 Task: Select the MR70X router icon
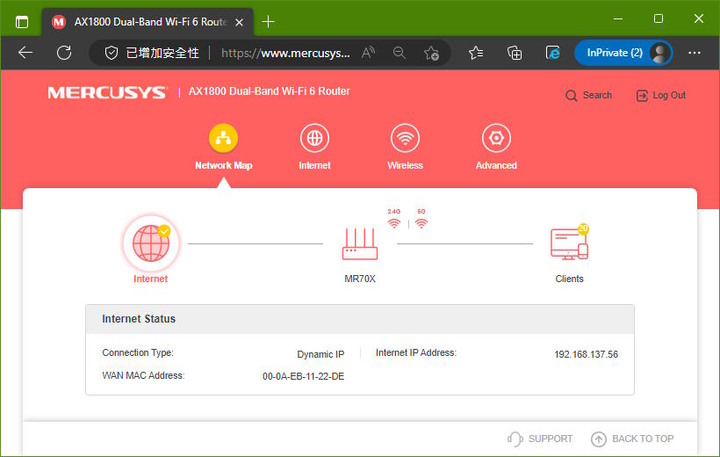point(360,244)
